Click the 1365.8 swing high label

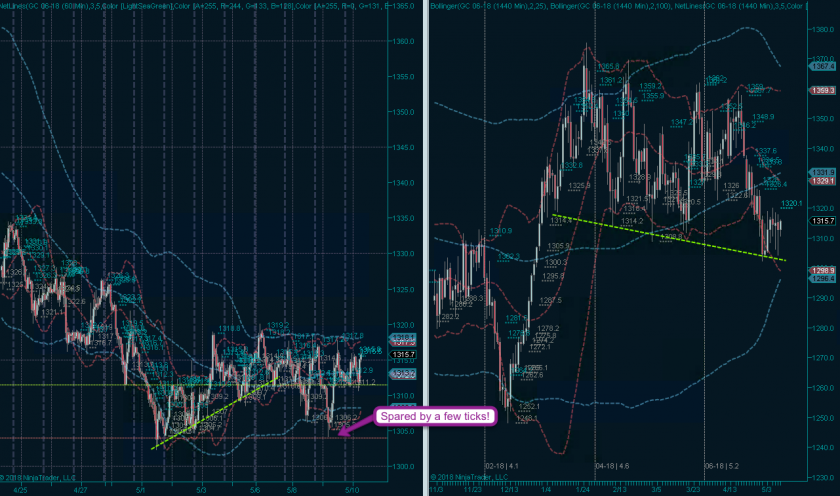coord(608,67)
